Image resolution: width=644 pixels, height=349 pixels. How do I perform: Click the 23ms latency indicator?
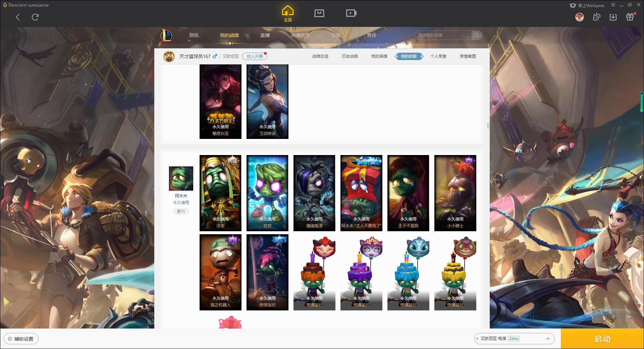click(x=514, y=339)
